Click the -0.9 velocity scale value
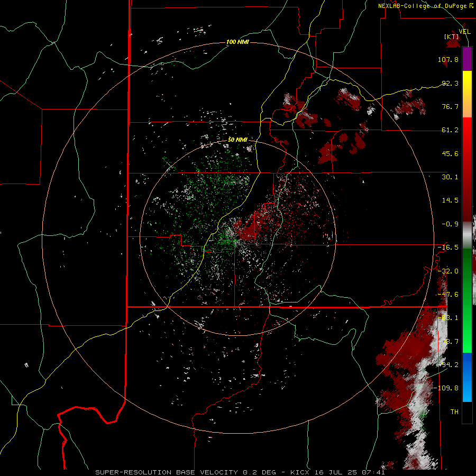 click(450, 224)
